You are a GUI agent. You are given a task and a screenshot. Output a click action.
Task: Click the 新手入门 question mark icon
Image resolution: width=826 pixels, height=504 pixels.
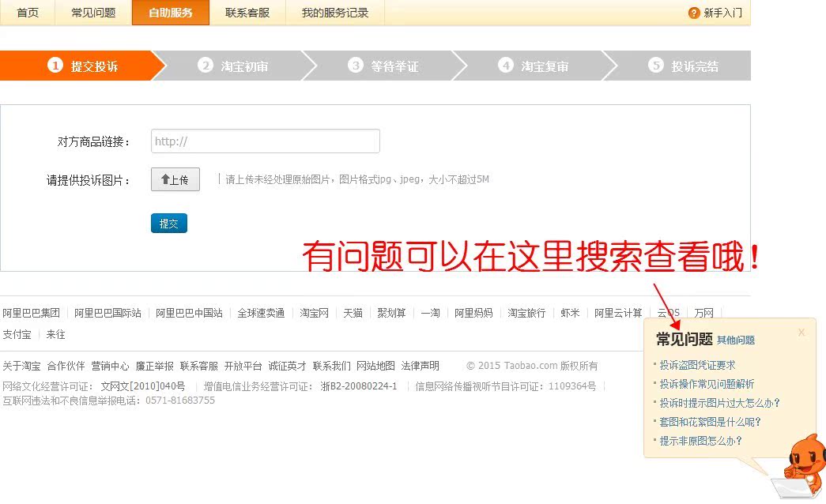tap(694, 13)
